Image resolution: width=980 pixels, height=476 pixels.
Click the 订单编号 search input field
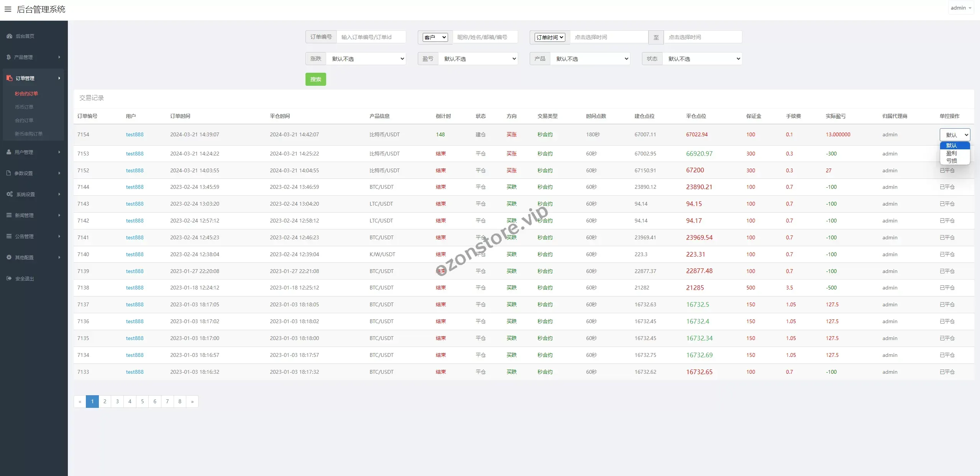(371, 37)
